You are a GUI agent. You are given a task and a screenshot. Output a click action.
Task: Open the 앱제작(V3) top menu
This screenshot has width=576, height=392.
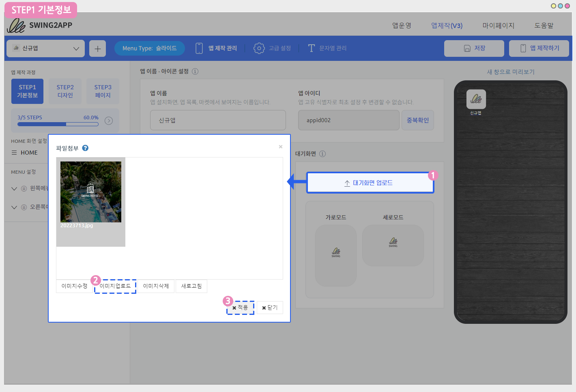pyautogui.click(x=447, y=26)
